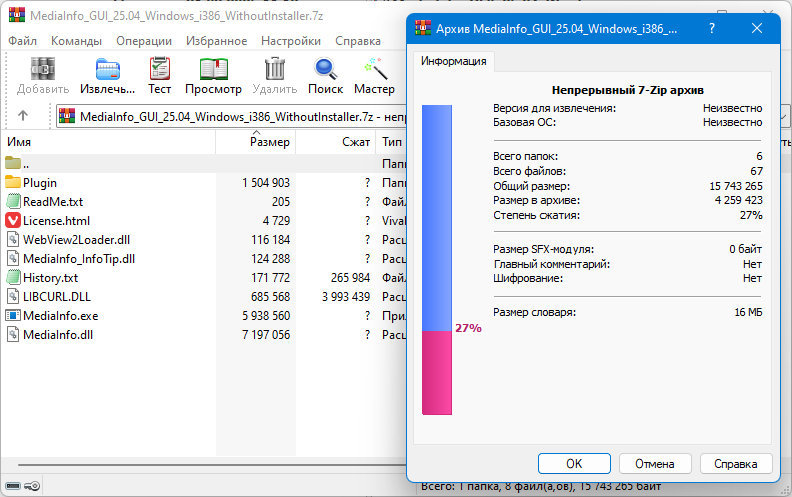Viewport: 792px width, 497px height.
Task: Open the Справка menu
Action: coord(358,41)
